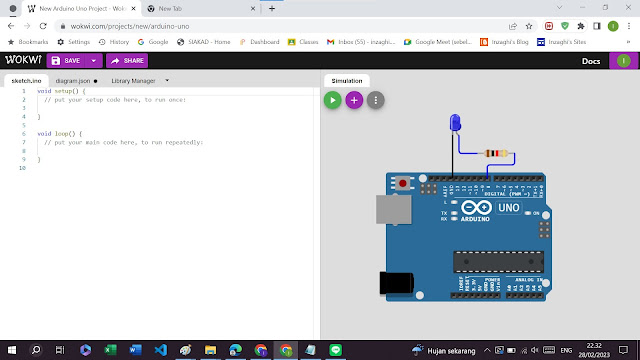Open the user profile avatar in Wokwi header
640x360 pixels.
(623, 61)
